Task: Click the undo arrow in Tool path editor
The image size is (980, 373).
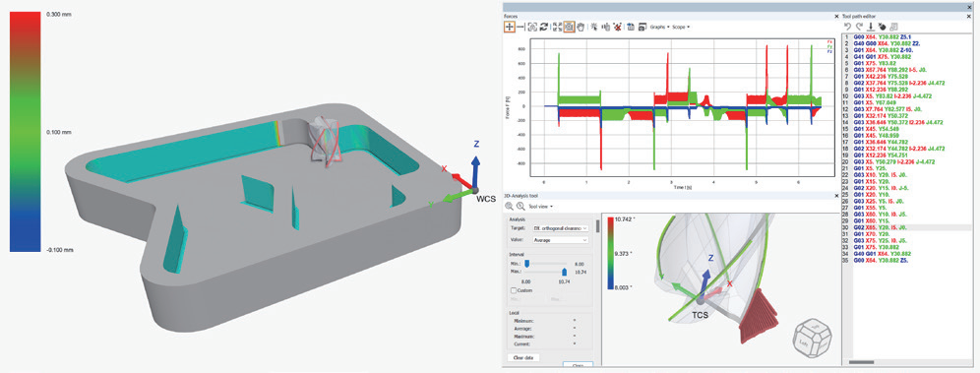Action: (847, 27)
